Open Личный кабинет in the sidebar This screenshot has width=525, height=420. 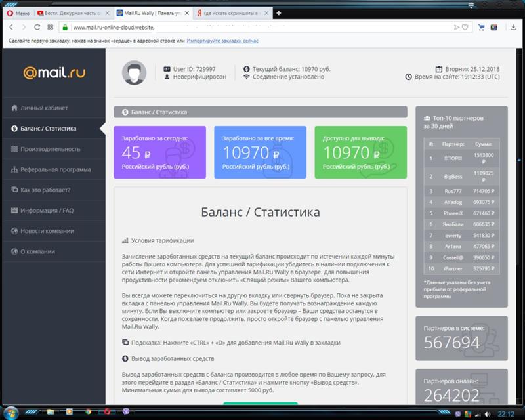[x=54, y=108]
